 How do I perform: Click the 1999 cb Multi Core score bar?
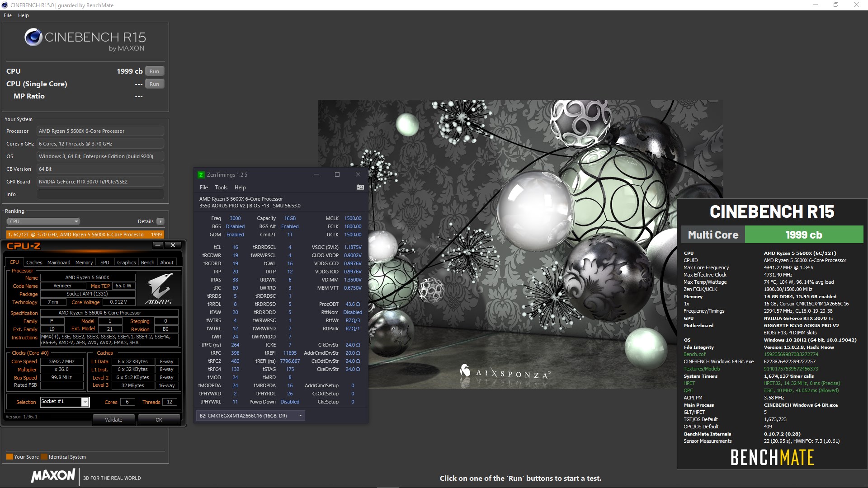[x=804, y=235]
